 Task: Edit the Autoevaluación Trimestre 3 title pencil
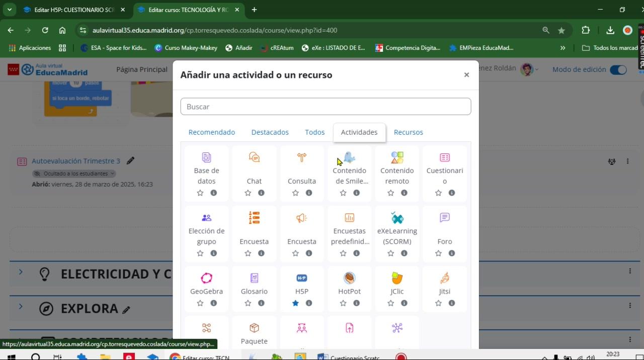[x=130, y=161]
